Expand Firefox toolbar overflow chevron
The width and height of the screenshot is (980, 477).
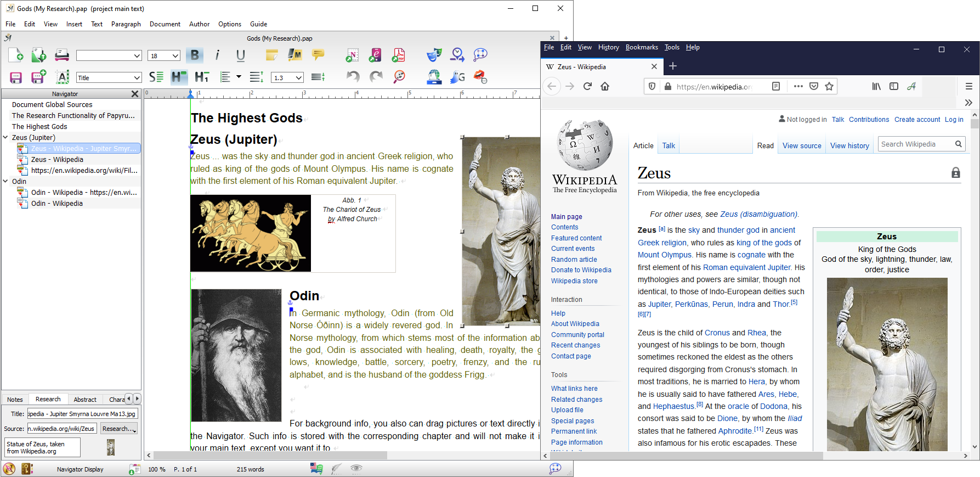[x=968, y=103]
